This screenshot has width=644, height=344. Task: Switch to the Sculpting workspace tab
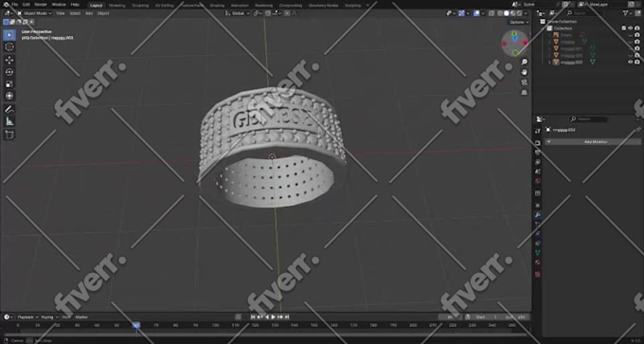(140, 6)
